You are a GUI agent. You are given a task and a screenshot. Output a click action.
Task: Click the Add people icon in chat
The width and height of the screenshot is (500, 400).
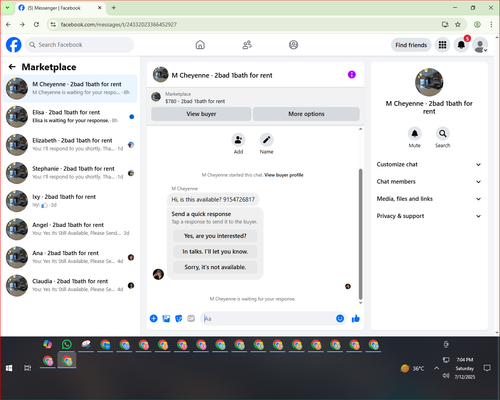(238, 140)
